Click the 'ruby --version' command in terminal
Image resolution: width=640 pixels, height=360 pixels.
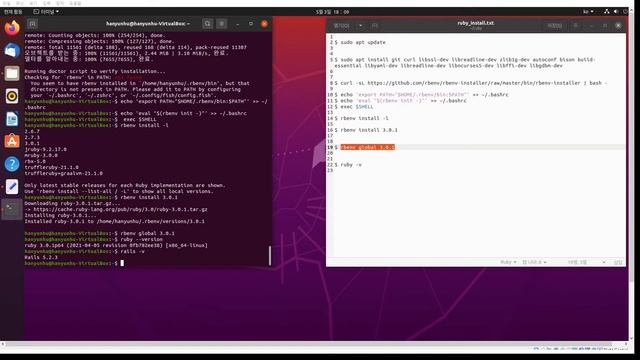click(x=141, y=239)
